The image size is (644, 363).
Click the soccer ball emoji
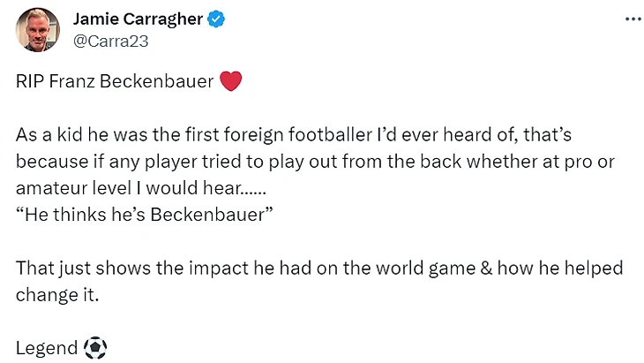94,348
